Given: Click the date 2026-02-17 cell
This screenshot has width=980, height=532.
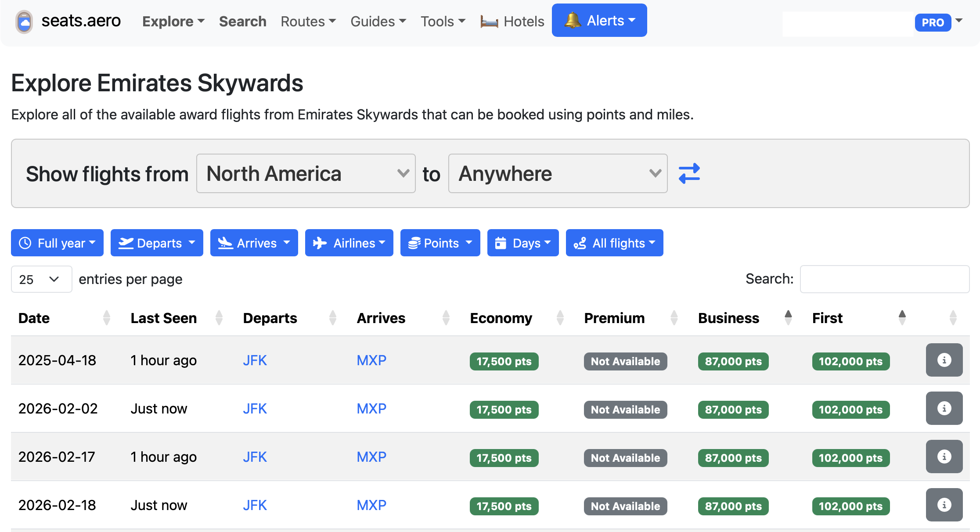Looking at the screenshot, I should point(57,457).
